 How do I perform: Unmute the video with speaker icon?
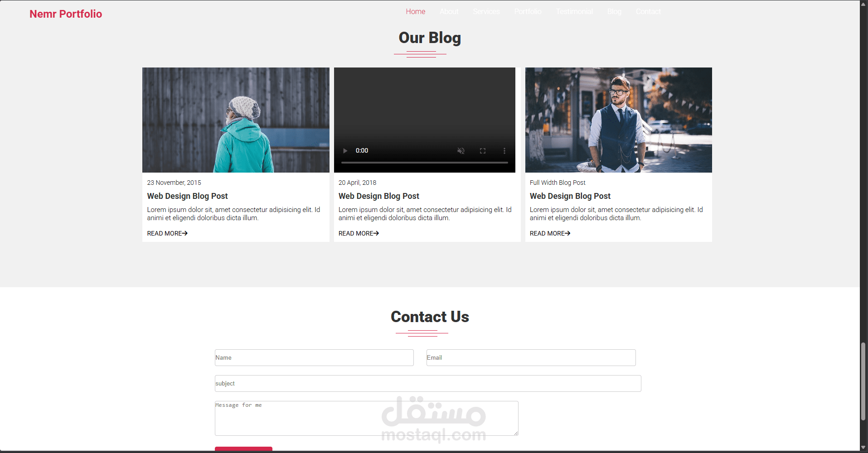tap(461, 151)
